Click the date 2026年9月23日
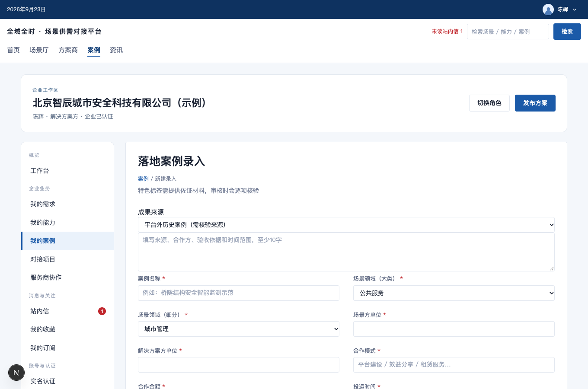The height and width of the screenshot is (389, 588). tap(26, 10)
